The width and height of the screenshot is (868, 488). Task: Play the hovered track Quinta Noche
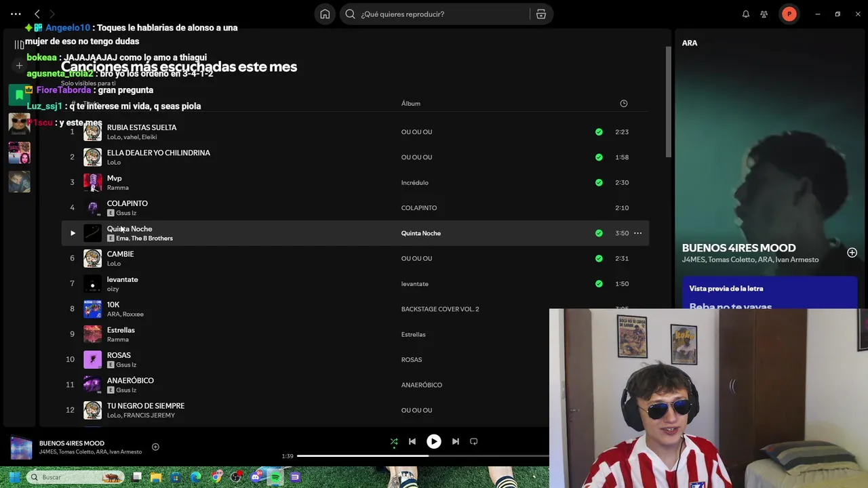coord(73,233)
